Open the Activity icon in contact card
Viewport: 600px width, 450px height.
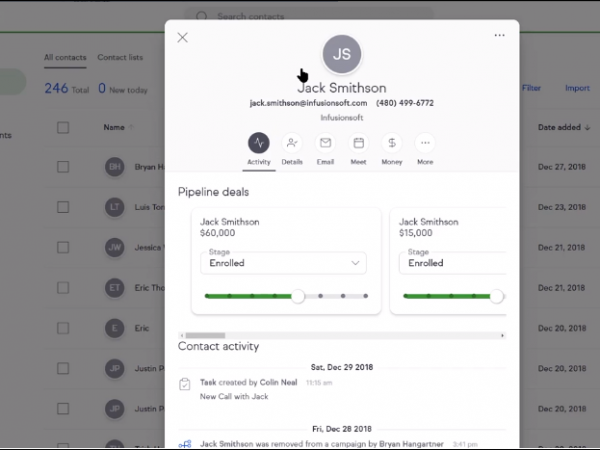(258, 143)
